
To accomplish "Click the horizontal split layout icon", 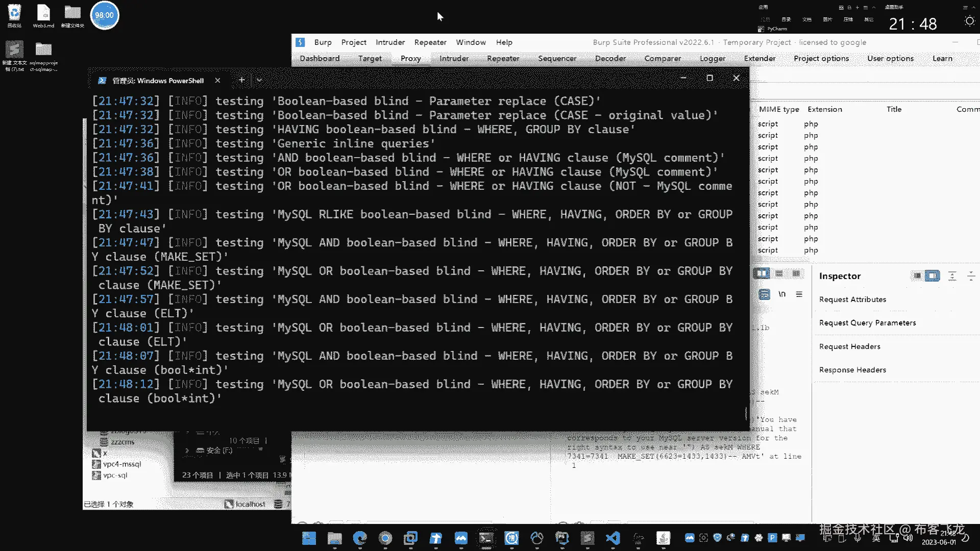I will point(779,273).
